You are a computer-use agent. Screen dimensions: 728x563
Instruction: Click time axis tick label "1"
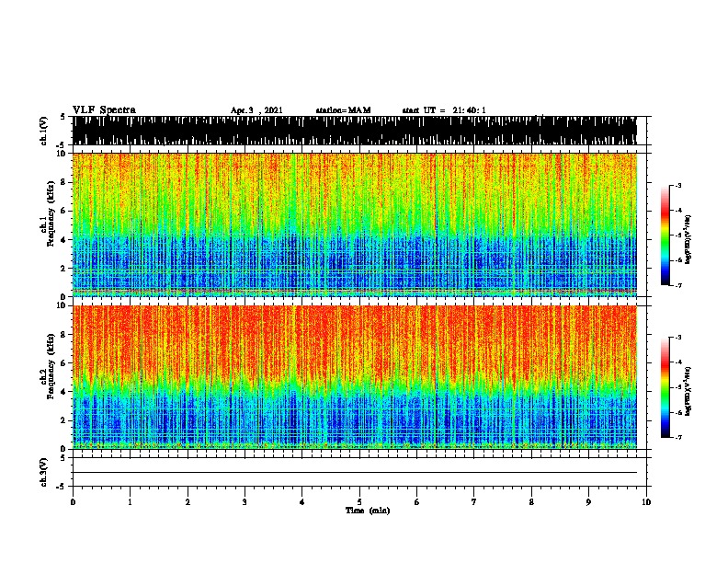coord(130,502)
